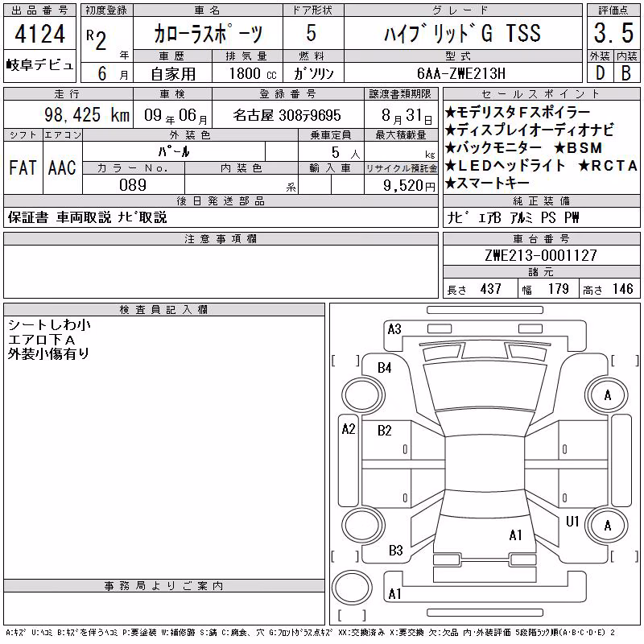Click the displacement value 1800 cc
This screenshot has width=644, height=644.
click(253, 74)
